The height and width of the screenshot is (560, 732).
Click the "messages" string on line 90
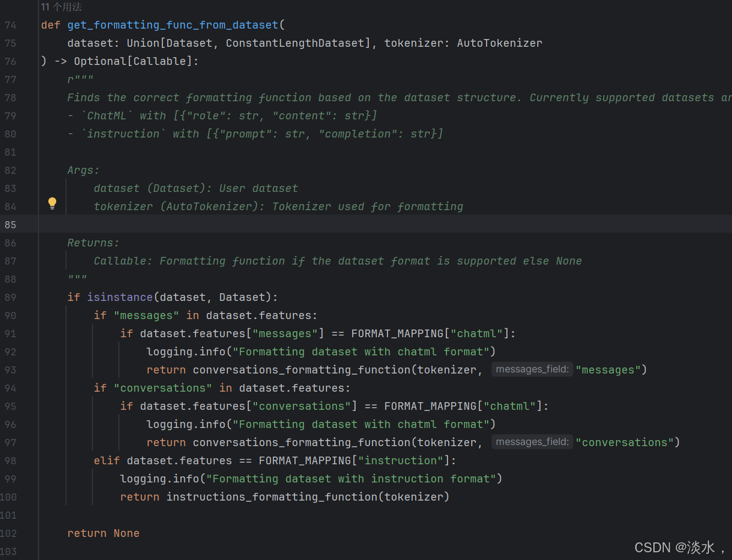tap(146, 315)
